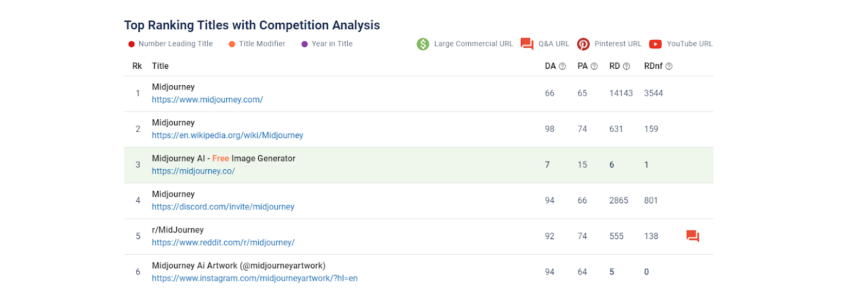The width and height of the screenshot is (868, 289).
Task: Open the midjourney.com link
Action: pyautogui.click(x=207, y=100)
